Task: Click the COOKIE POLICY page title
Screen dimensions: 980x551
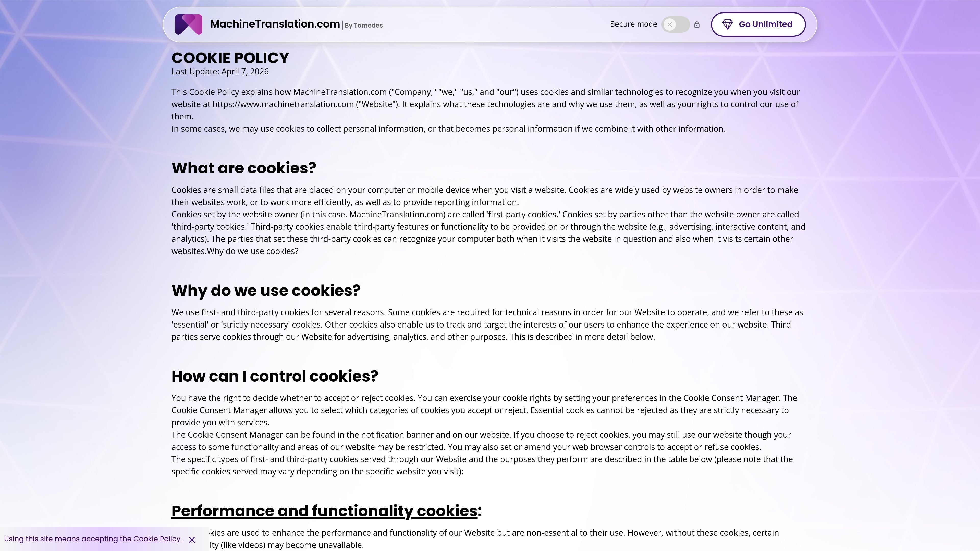Action: click(230, 58)
